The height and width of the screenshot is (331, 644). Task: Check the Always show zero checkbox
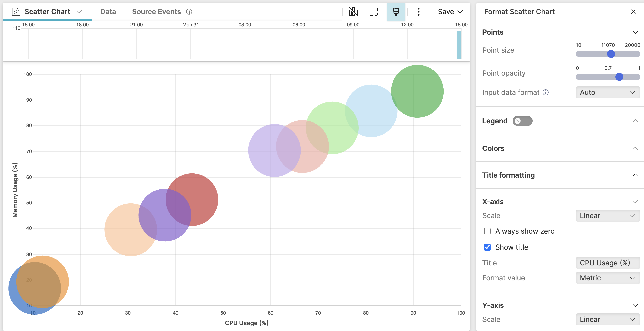(487, 231)
